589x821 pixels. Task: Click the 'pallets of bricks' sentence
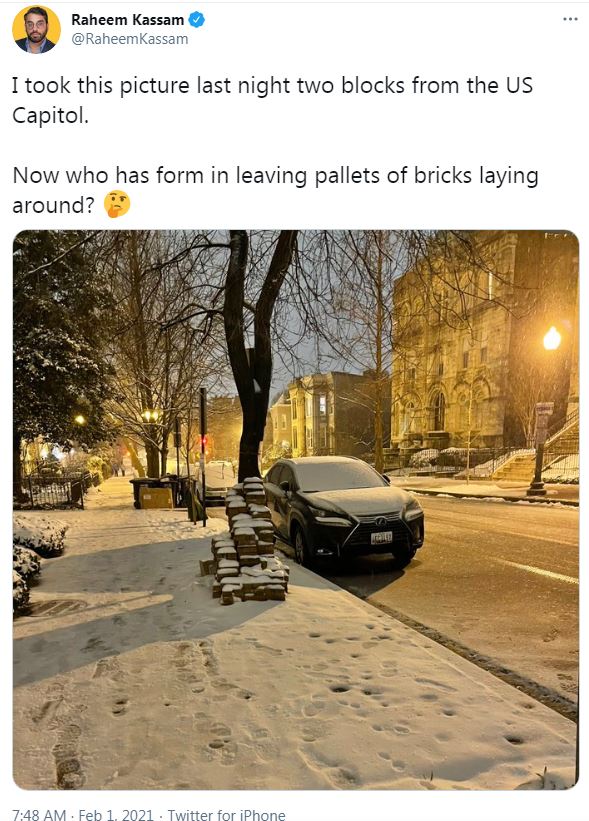[x=275, y=190]
